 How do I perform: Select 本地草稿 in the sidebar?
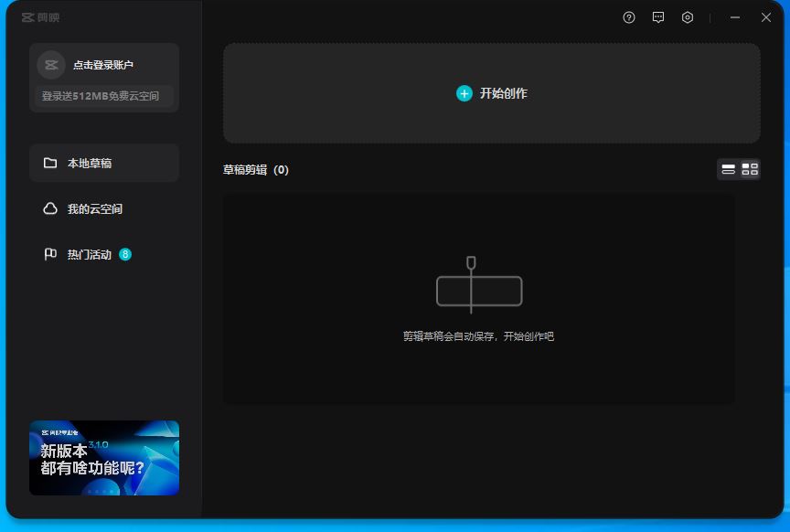[103, 162]
